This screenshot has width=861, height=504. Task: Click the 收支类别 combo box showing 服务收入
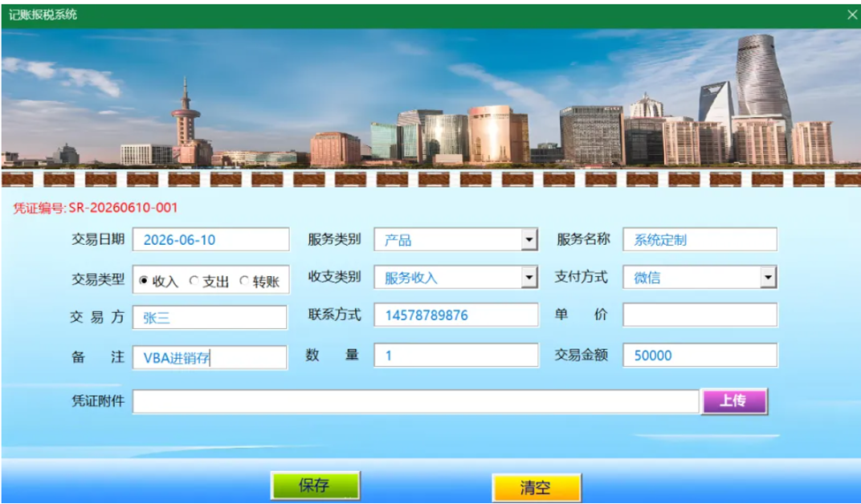(x=455, y=278)
